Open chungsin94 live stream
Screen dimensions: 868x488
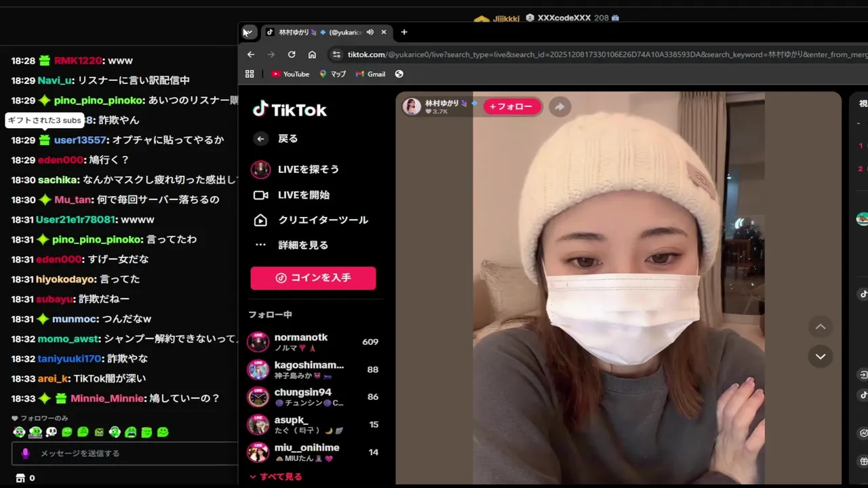pos(313,396)
